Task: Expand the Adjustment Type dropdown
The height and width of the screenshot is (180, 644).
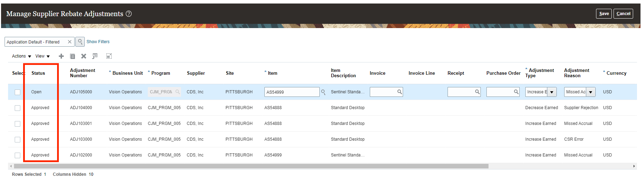Action: [552, 92]
